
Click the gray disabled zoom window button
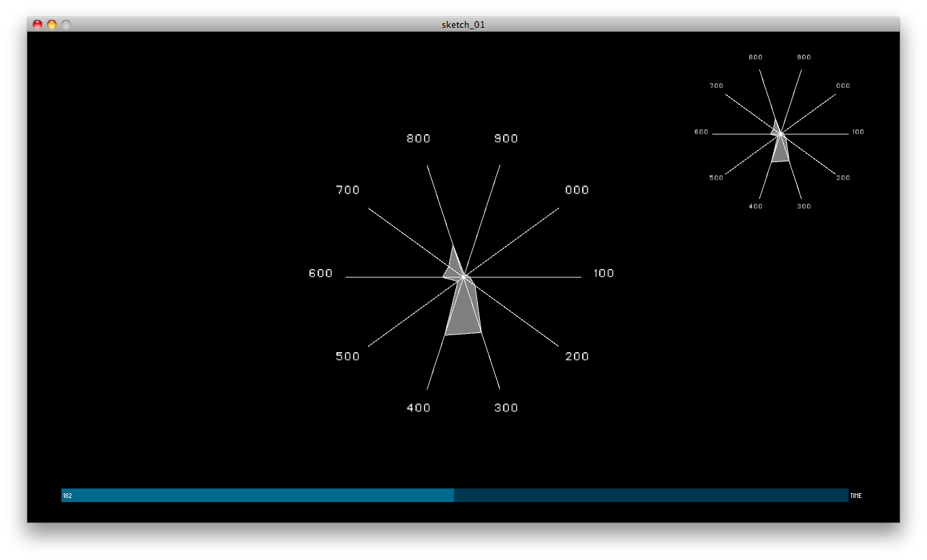66,25
